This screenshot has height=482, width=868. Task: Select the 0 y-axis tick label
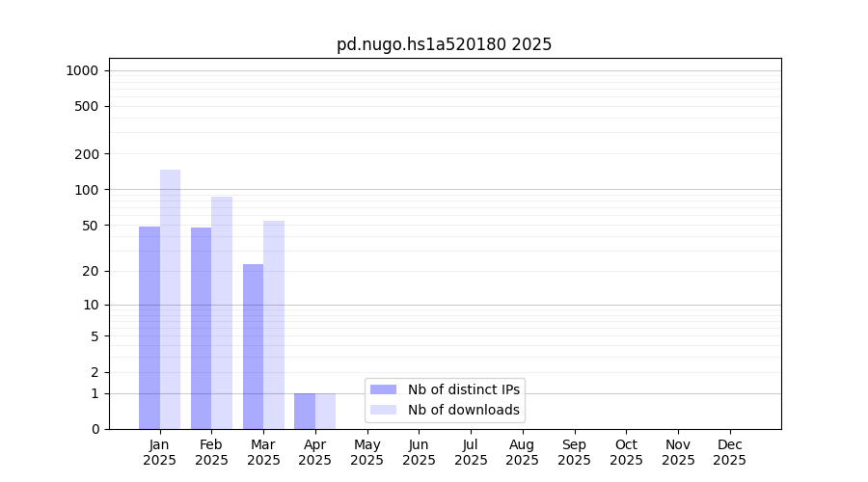click(95, 429)
